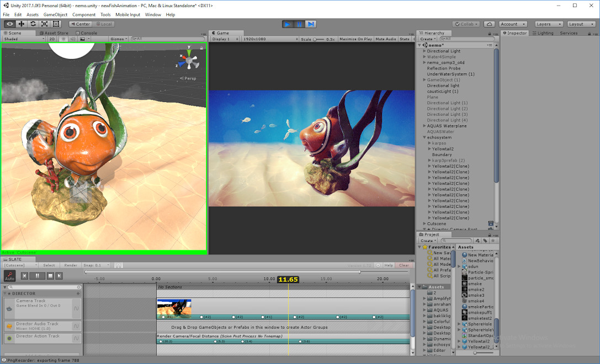The image size is (600, 364).
Task: Click the Unity Step frame button
Action: [x=311, y=24]
